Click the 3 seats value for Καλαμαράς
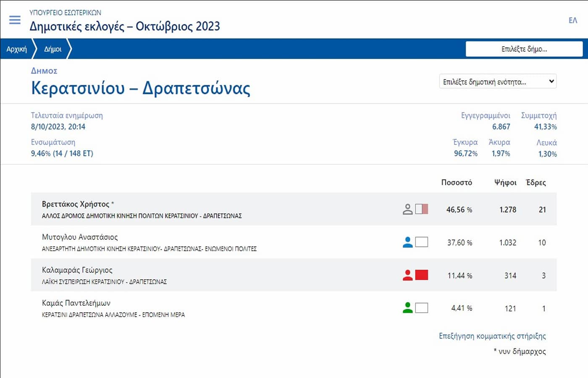Screen dimensions: 588x378 click(543, 276)
